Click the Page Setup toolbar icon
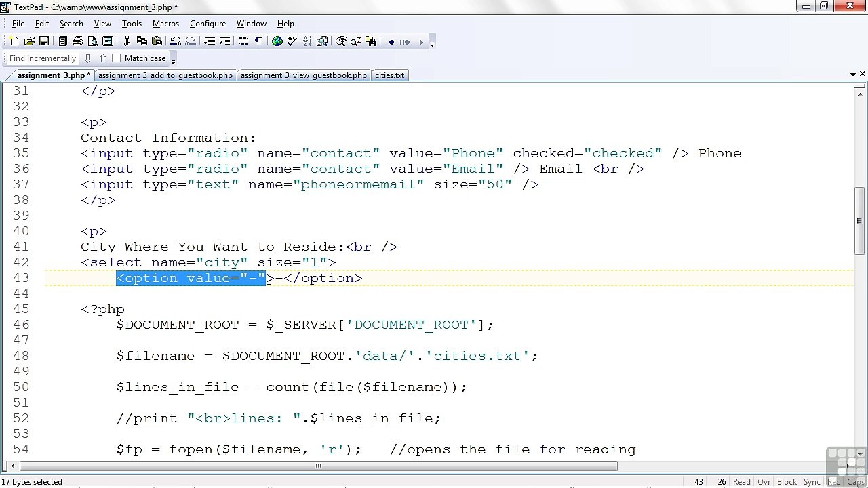This screenshot has width=868, height=488. 107,41
